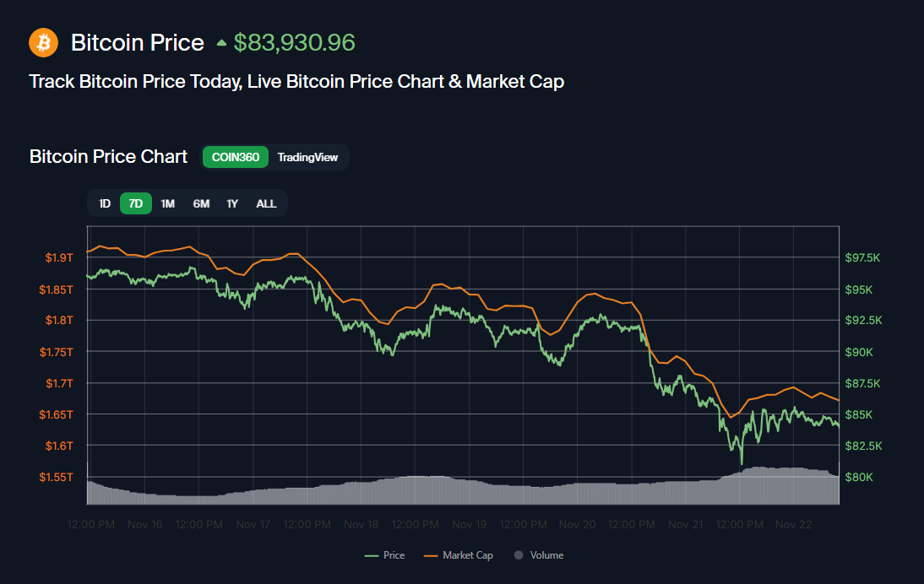
Task: Switch to the 1D timeframe
Action: 105,203
